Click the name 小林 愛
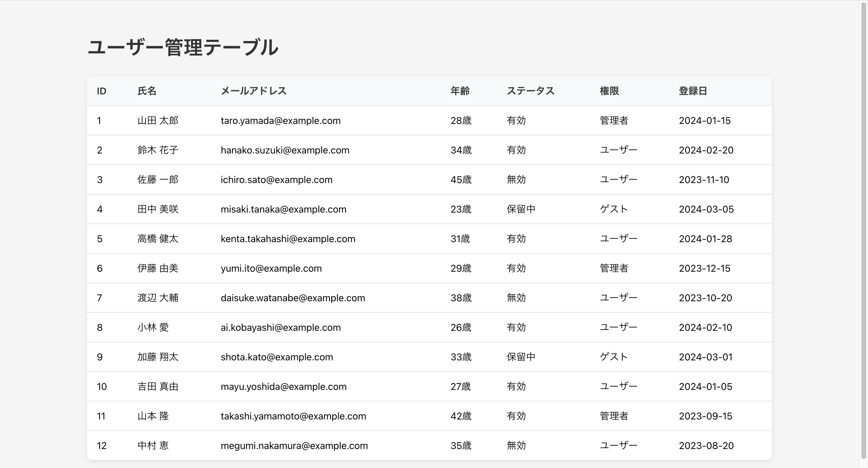 tap(153, 327)
